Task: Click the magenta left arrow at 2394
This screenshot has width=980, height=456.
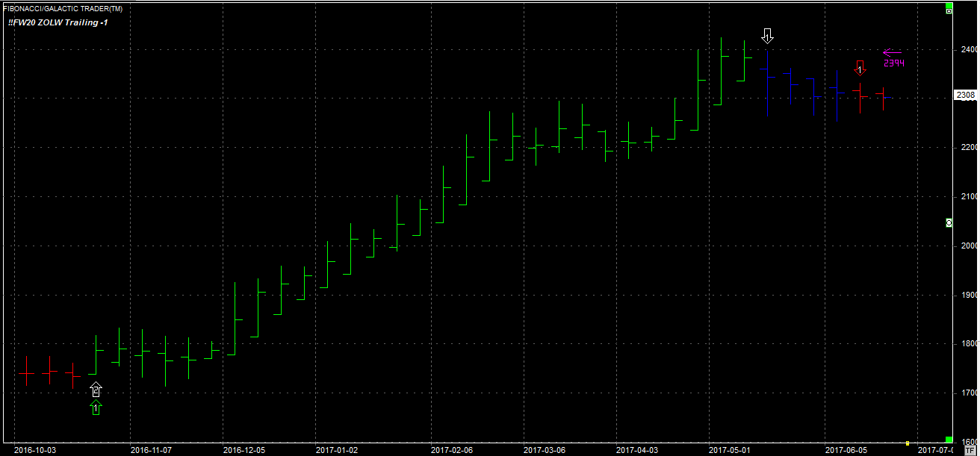Action: (x=893, y=52)
